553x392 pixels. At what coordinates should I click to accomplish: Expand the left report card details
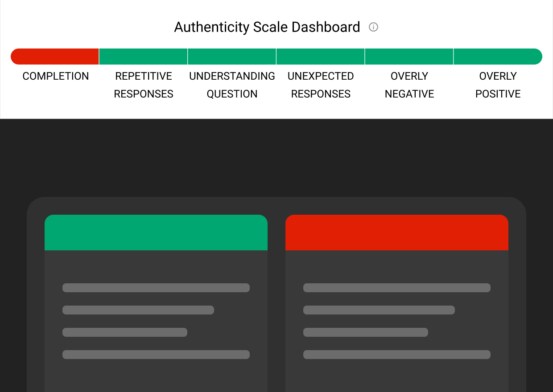coord(156,312)
